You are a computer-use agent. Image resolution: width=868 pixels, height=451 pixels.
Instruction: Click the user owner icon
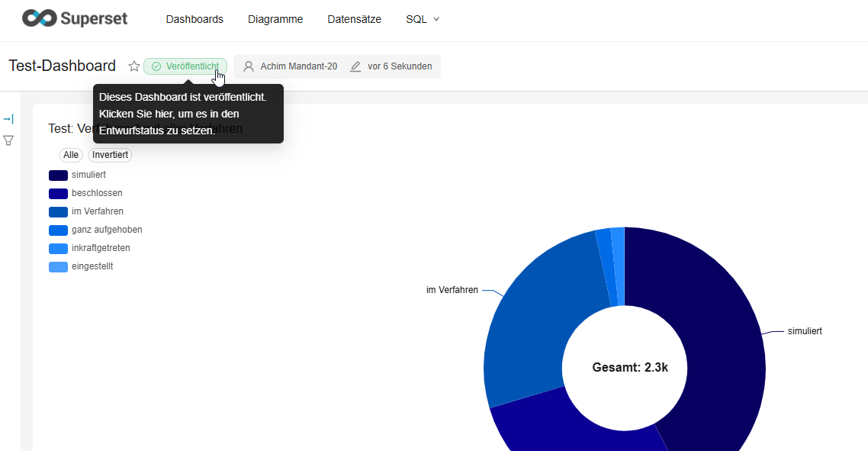coord(249,66)
